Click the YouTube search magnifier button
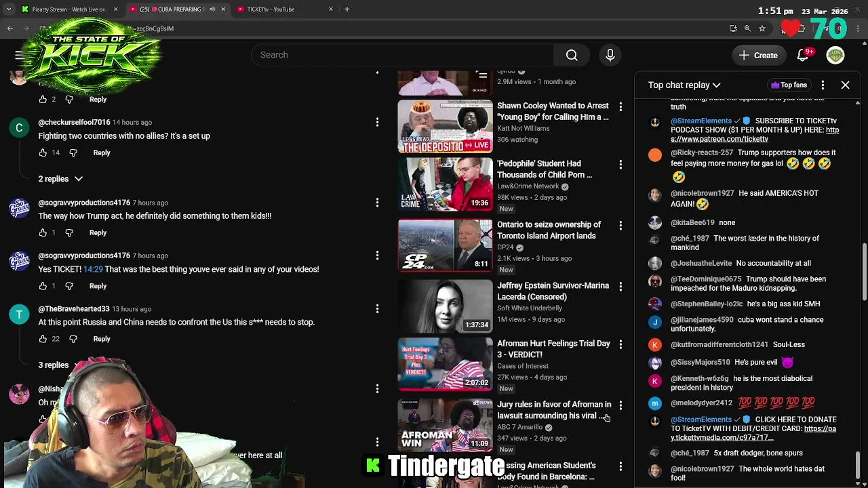The width and height of the screenshot is (868, 488). point(572,55)
